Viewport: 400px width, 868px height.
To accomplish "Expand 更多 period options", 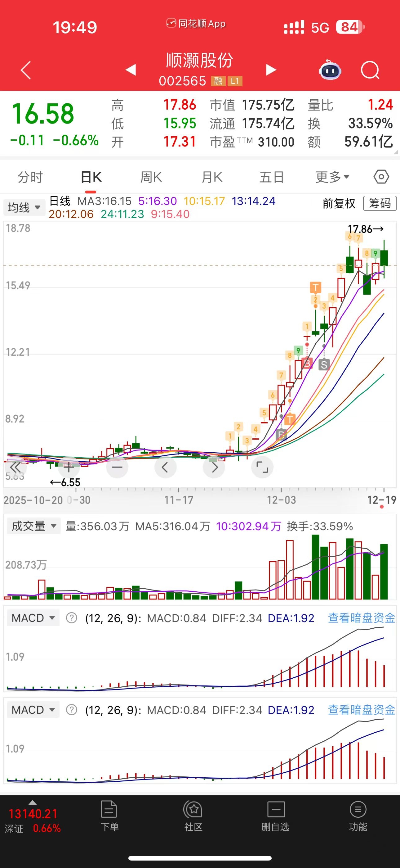I will 332,177.
